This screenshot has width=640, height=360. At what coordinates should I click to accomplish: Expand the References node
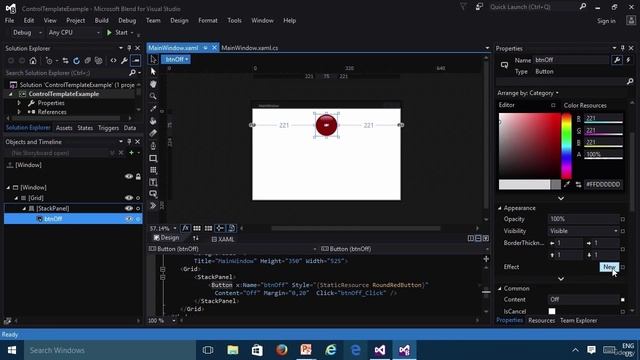tap(19, 112)
